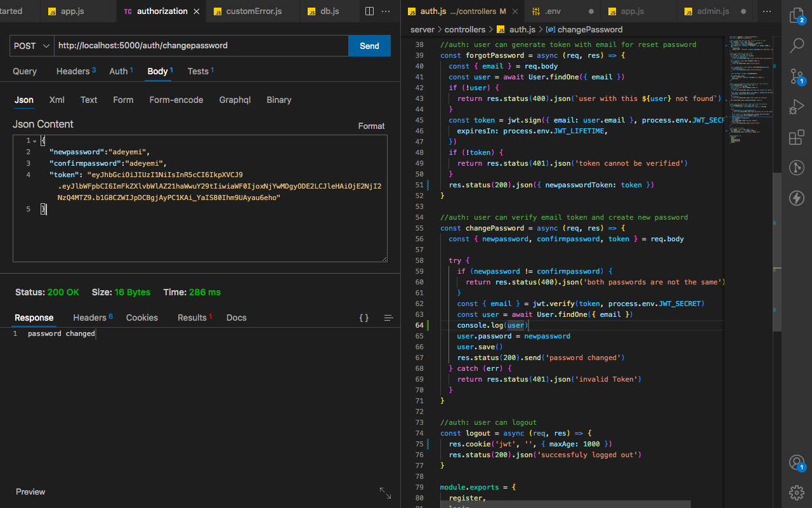Click the Preview label at bottom left
This screenshot has width=812, height=508.
click(30, 491)
